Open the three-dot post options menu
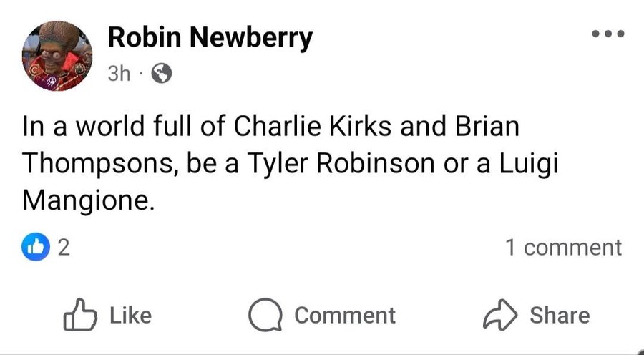 [x=608, y=34]
